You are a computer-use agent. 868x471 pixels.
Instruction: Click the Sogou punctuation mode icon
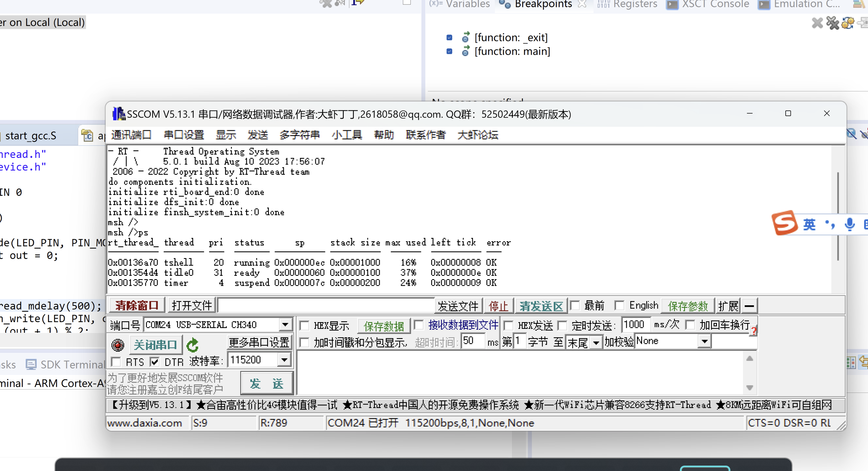point(830,224)
